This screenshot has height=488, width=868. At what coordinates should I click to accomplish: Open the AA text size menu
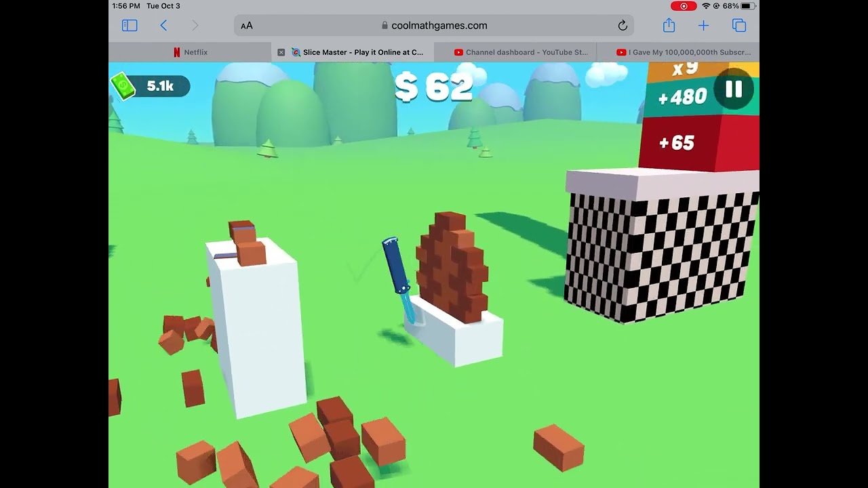246,25
